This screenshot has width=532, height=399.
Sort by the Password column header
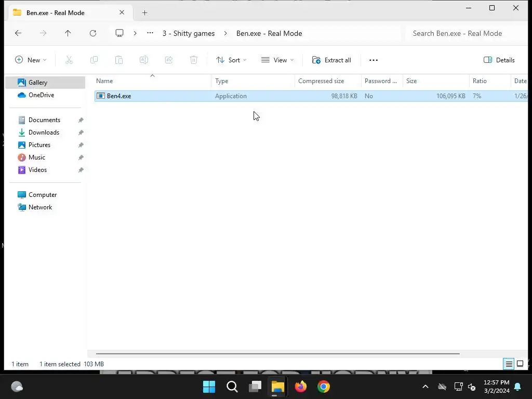click(x=382, y=81)
